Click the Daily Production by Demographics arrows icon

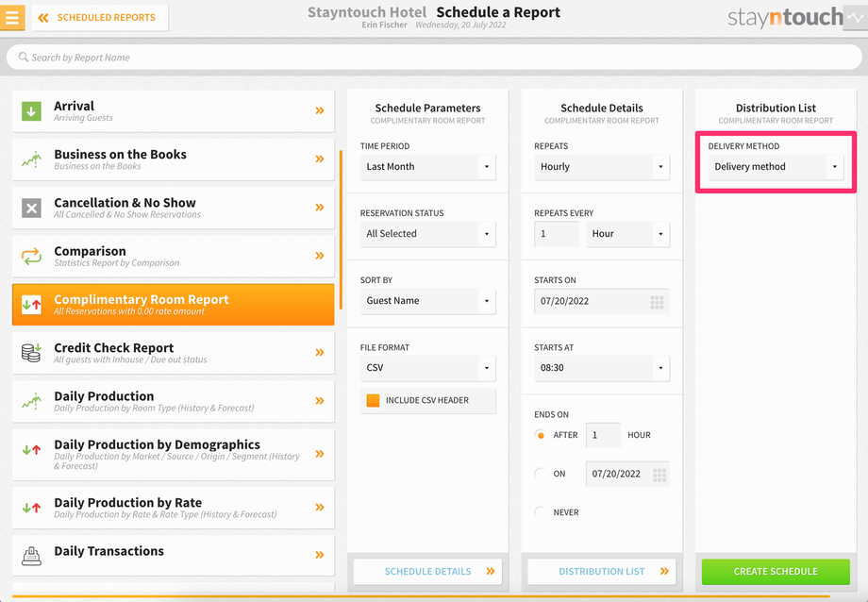[x=31, y=450]
